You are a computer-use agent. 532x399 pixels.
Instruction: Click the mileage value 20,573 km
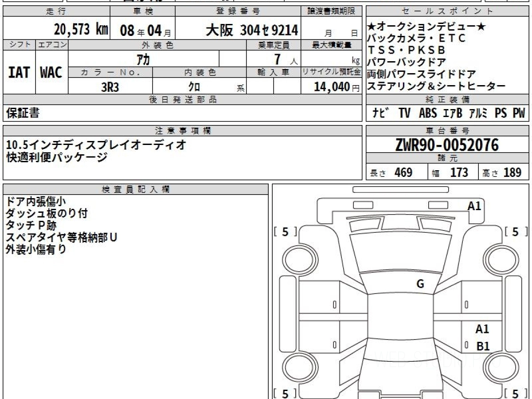[x=81, y=30]
